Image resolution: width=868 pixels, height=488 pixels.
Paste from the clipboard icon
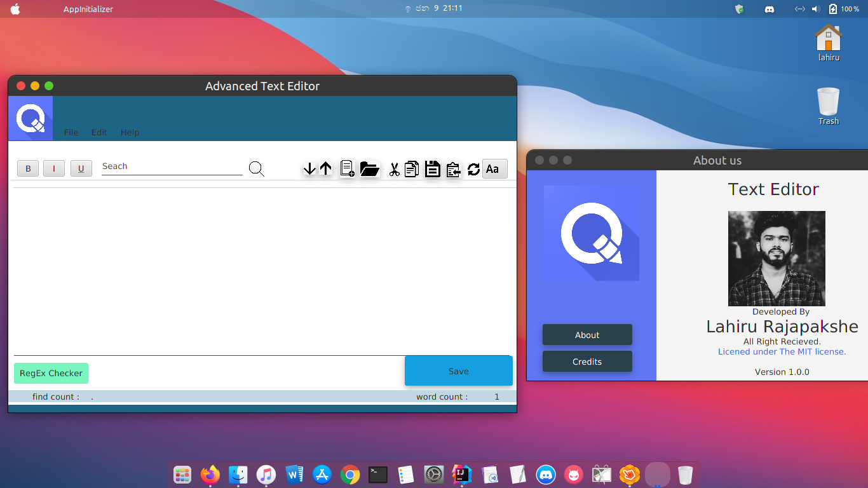tap(453, 168)
